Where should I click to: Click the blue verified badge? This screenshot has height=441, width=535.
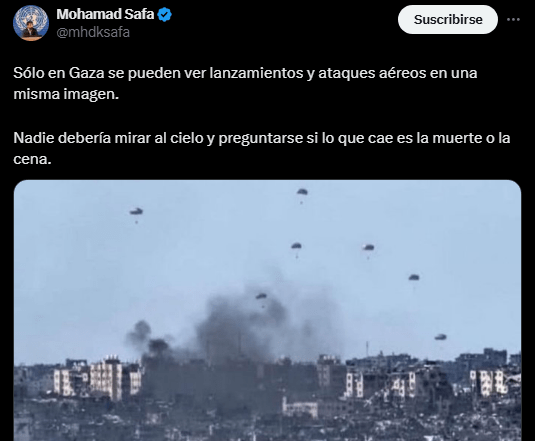coord(165,15)
